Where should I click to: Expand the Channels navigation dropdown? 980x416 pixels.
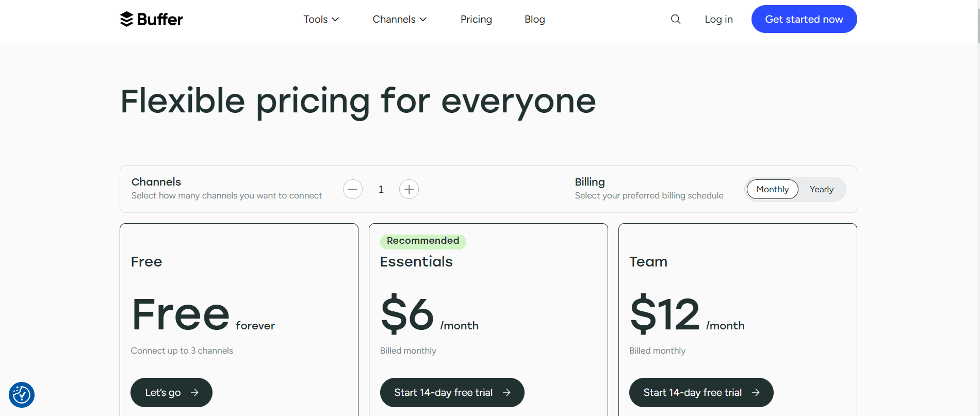tap(399, 19)
